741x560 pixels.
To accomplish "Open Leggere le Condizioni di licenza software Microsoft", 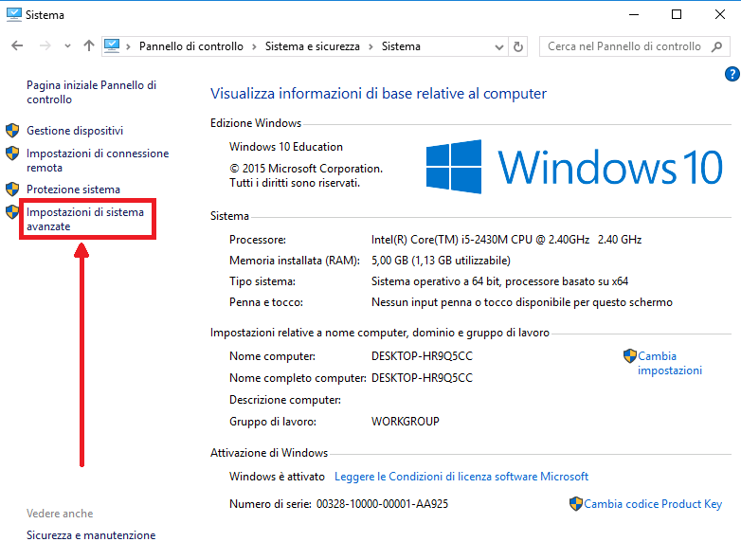I will pos(461,477).
